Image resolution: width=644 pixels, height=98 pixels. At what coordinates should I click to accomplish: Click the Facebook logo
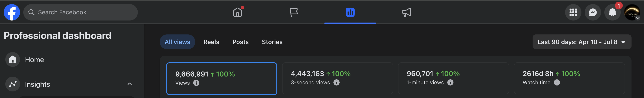[12, 12]
